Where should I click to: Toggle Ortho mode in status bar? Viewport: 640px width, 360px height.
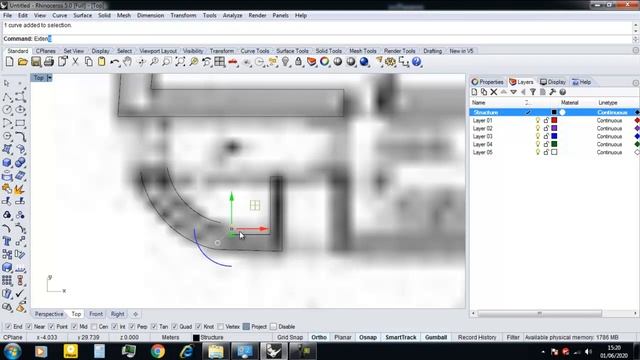coord(319,338)
